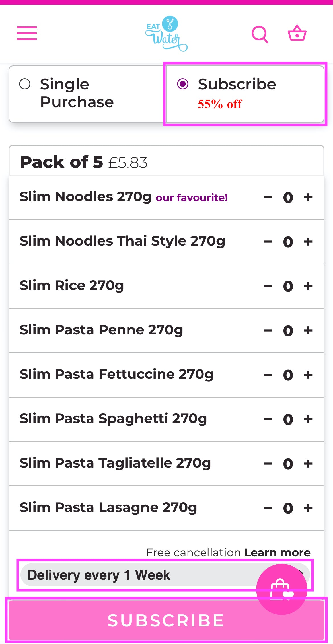This screenshot has height=644, width=333.
Task: Add one Slim Pasta Fettuccine 270g
Action: tap(308, 375)
